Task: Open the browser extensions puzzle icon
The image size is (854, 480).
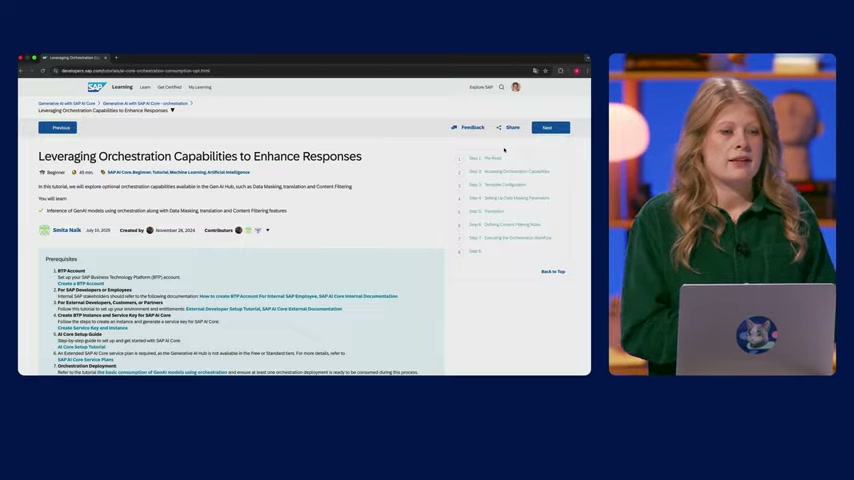Action: [560, 71]
